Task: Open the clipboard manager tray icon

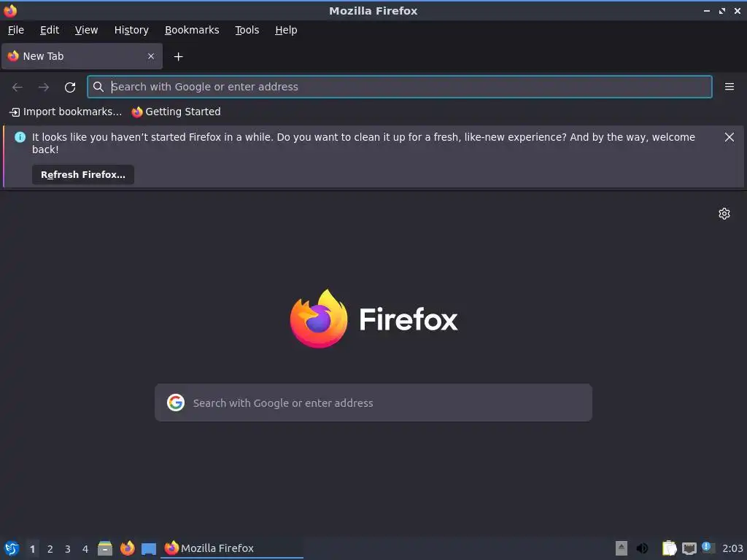Action: pos(670,548)
